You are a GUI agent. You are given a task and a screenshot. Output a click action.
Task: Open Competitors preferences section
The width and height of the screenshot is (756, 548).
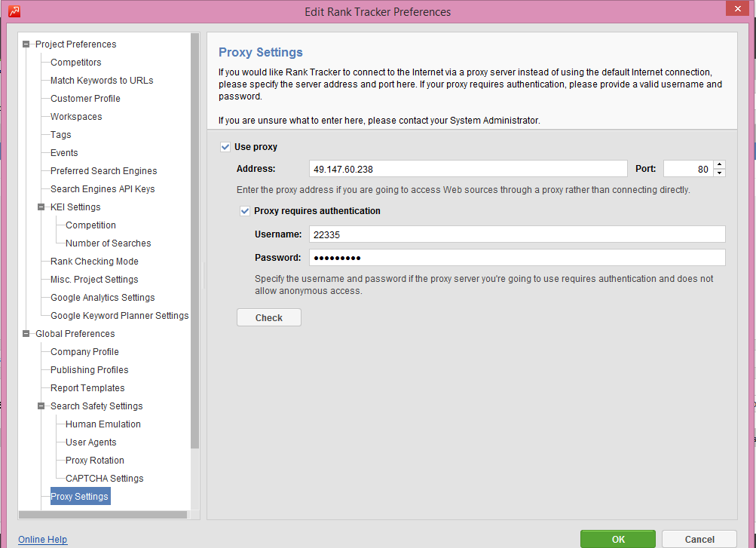(x=75, y=63)
